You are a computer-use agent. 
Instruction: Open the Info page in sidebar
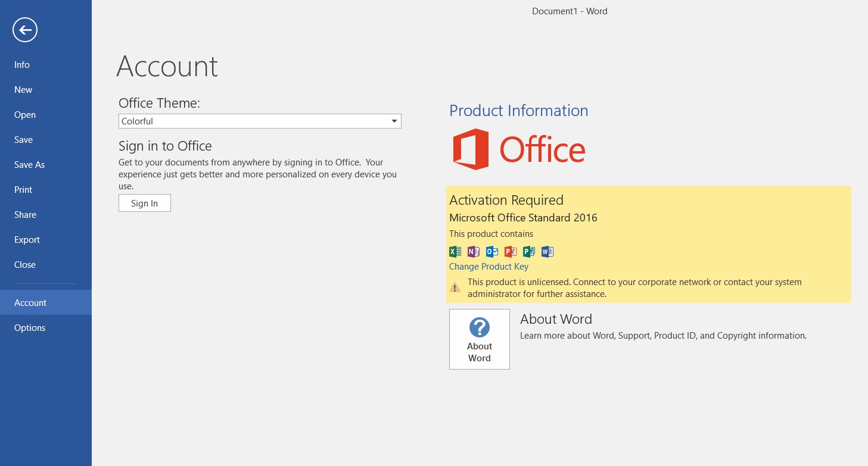[22, 65]
